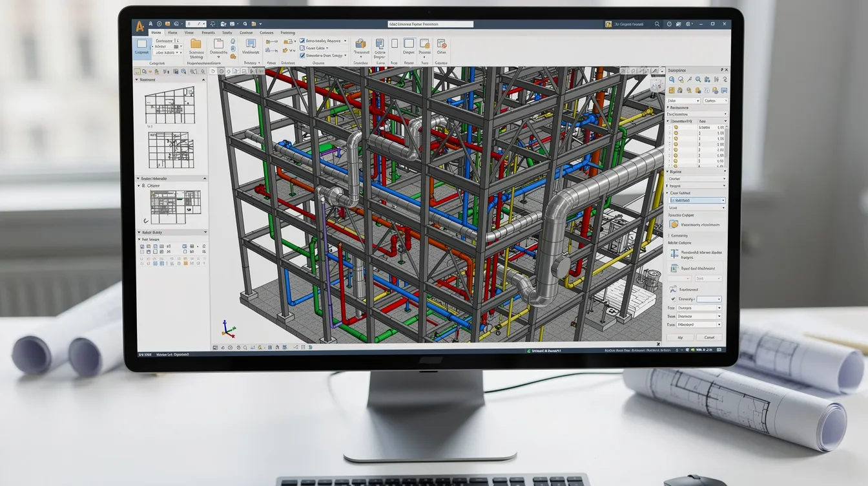Uncheck the top checkbox in the ribbon's option group
868x486 pixels.
click(x=302, y=41)
